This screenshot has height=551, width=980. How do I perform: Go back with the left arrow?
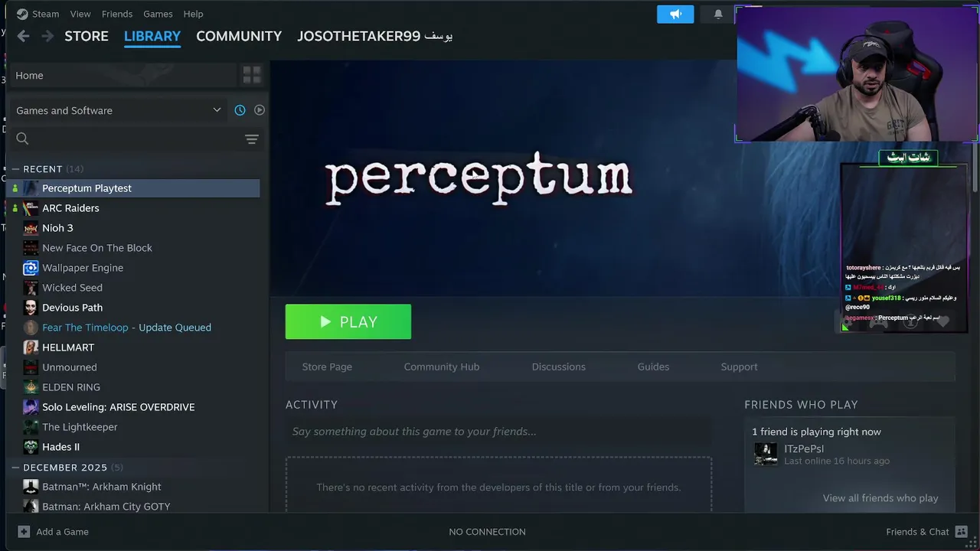(x=23, y=36)
